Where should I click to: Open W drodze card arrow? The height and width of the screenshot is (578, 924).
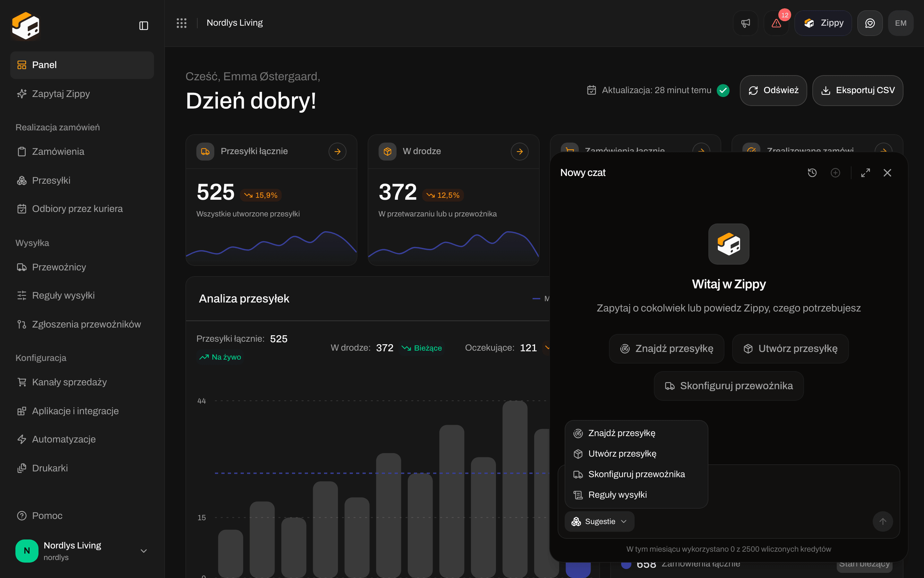click(x=520, y=151)
